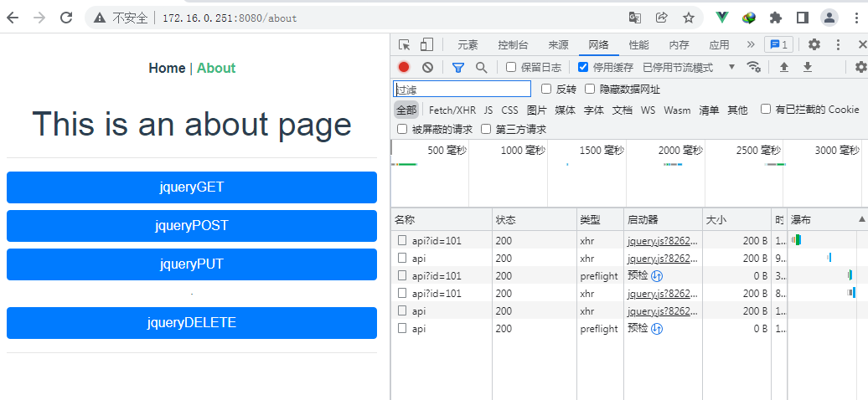
Task: Click the jqueryDELETE button
Action: tap(192, 323)
